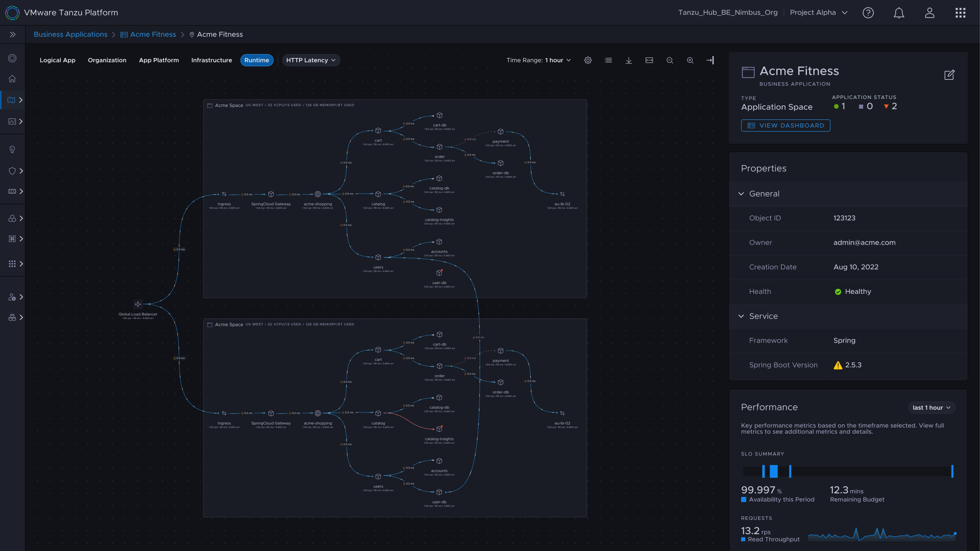The image size is (980, 551).
Task: Click the lightbulb insights icon in sidebar
Action: 12,149
